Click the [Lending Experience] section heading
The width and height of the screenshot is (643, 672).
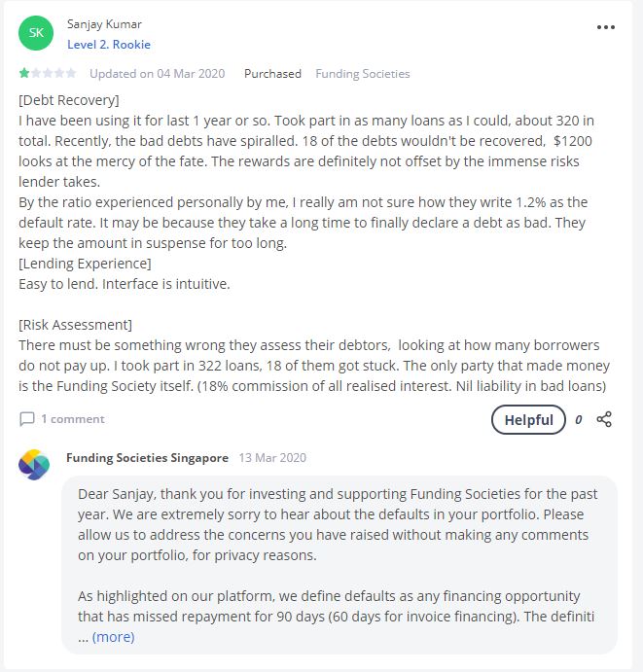coord(85,264)
